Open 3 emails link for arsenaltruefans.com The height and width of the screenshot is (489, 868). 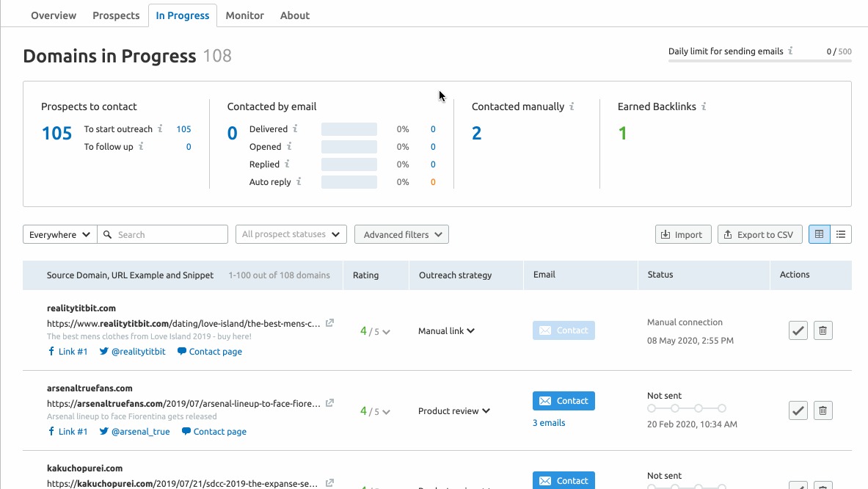click(x=549, y=422)
